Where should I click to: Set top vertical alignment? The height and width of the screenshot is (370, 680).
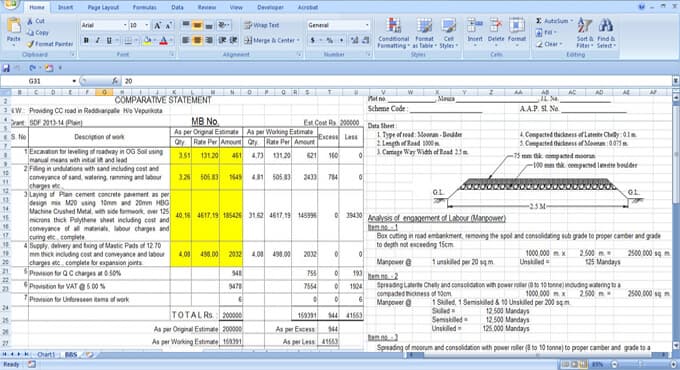click(x=186, y=25)
